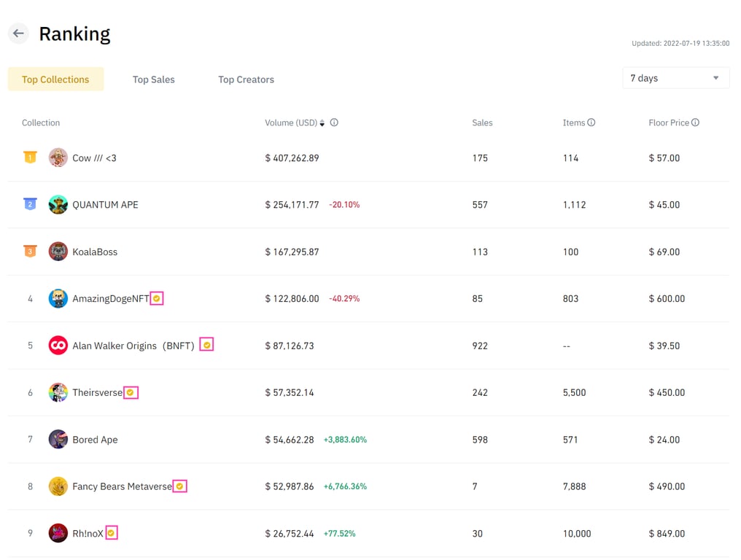Switch to the Top Sales tab

click(153, 79)
